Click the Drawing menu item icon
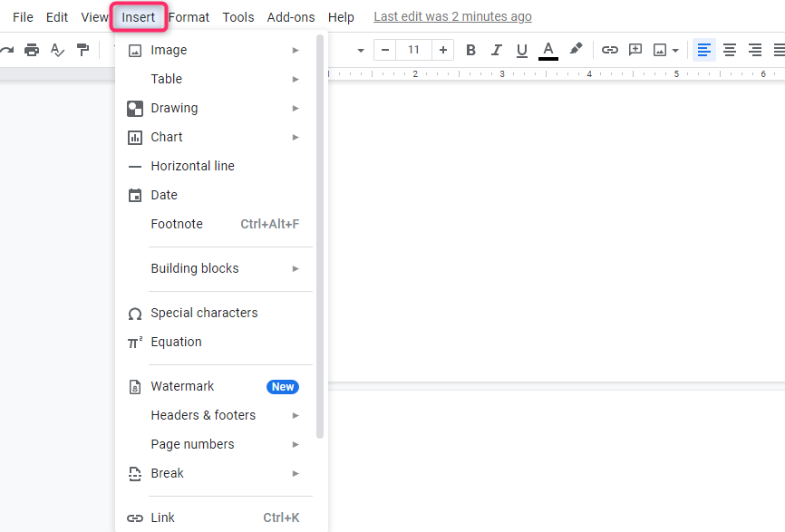This screenshot has height=532, width=785. (x=135, y=109)
